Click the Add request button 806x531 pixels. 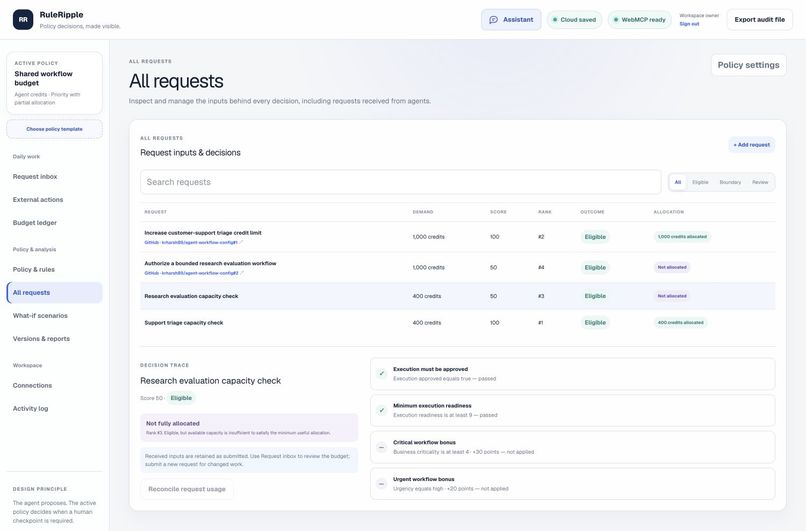pos(752,145)
